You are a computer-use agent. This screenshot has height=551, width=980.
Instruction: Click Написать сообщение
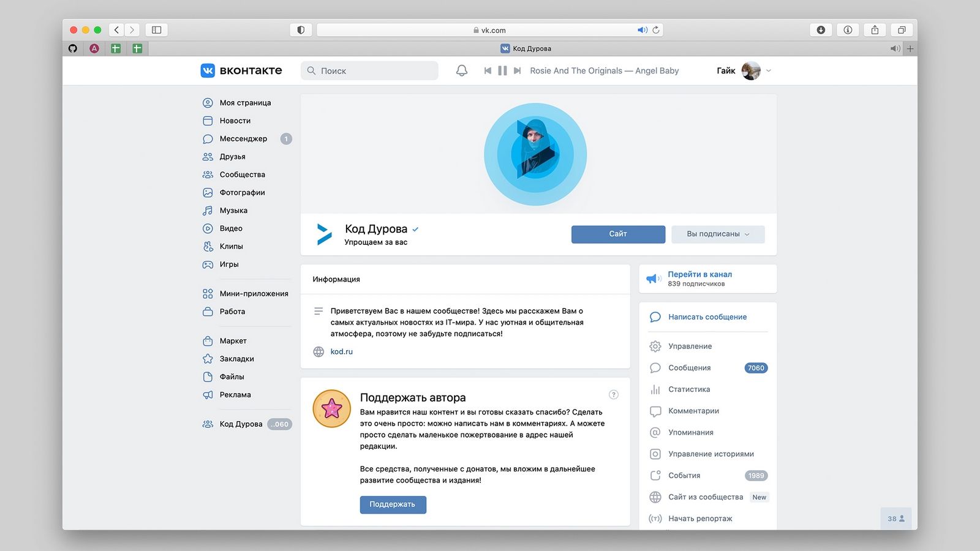click(707, 317)
